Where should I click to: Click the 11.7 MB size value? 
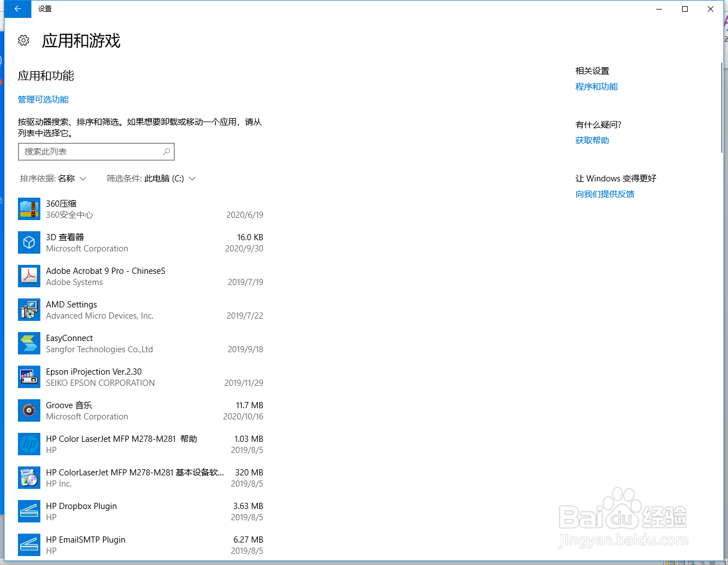[249, 405]
